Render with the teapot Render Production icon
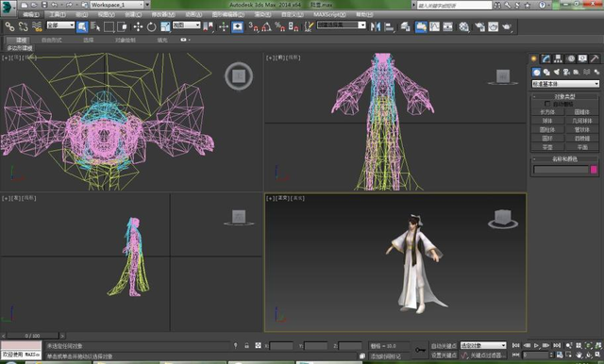The image size is (604, 364). tap(507, 26)
